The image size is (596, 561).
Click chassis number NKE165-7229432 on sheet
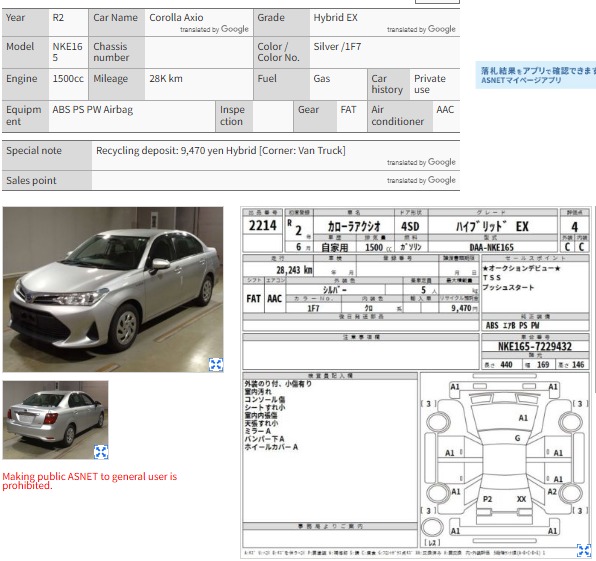pyautogui.click(x=535, y=346)
